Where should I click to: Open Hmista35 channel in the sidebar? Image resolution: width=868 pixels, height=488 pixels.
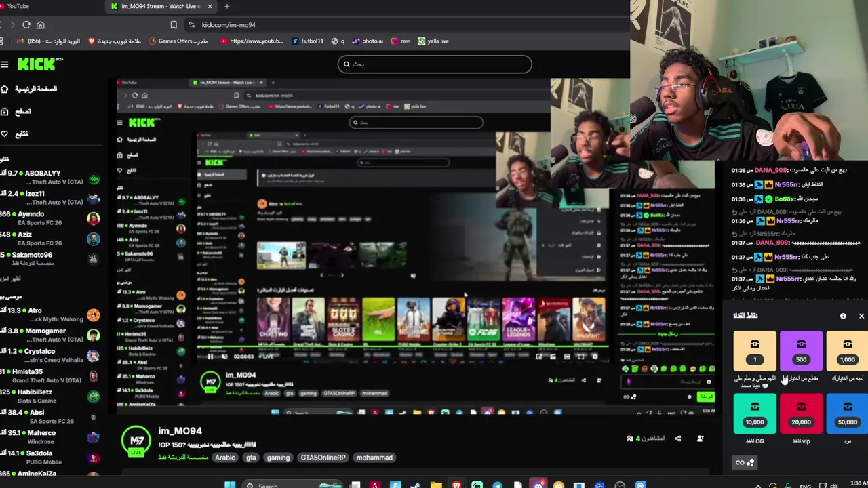[x=50, y=375]
